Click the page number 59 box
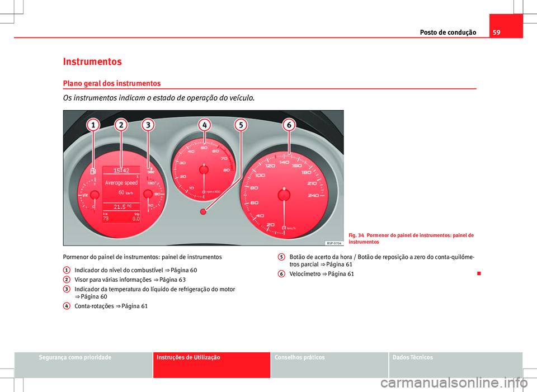This screenshot has height=392, width=537. pos(506,26)
